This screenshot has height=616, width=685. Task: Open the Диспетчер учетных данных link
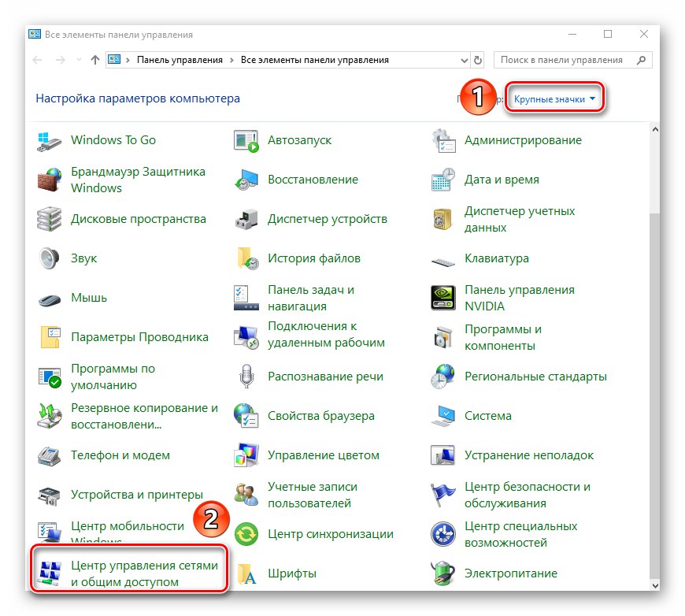pyautogui.click(x=520, y=219)
